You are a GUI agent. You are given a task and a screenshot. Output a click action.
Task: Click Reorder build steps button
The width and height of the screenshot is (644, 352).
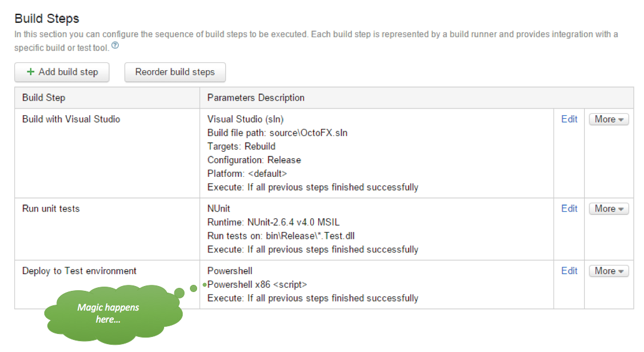[x=175, y=73]
